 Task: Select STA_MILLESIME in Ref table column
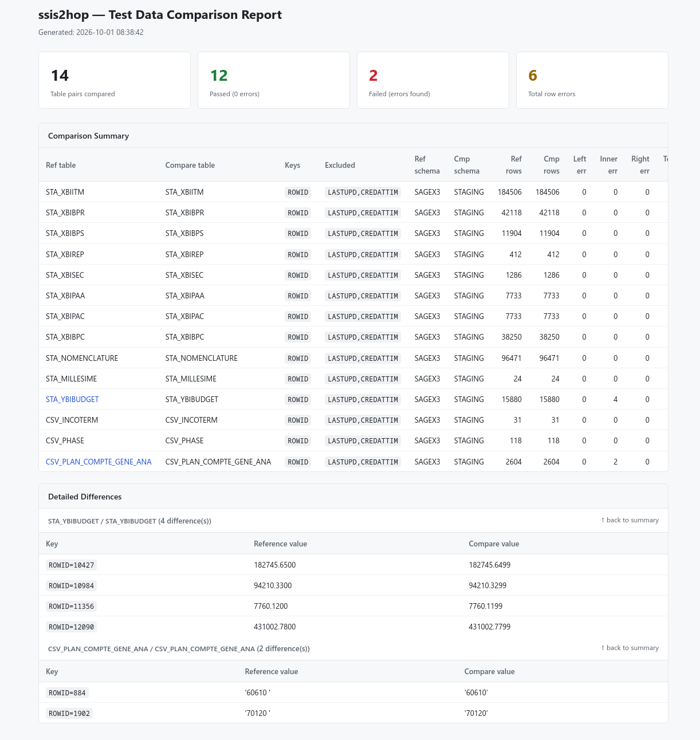(71, 379)
